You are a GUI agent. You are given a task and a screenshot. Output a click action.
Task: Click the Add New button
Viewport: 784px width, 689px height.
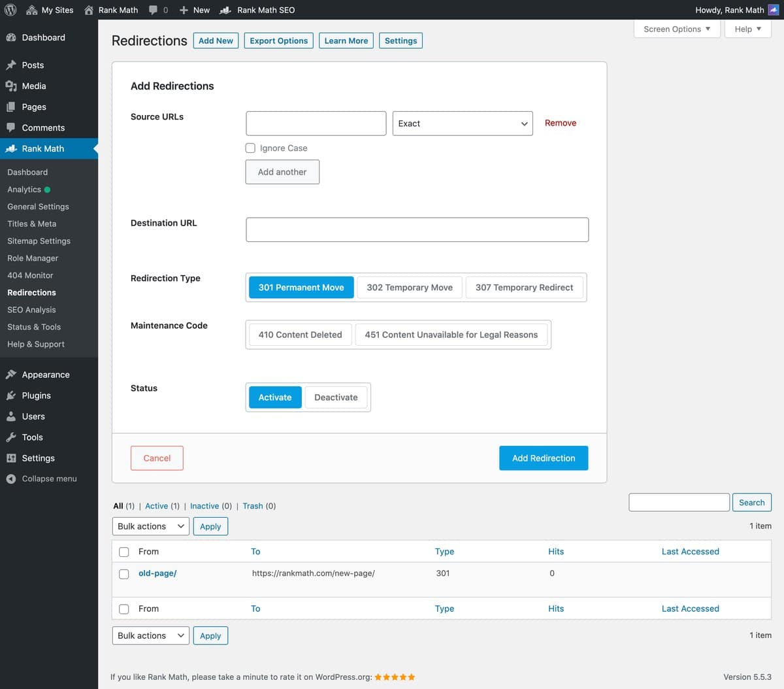(x=216, y=41)
